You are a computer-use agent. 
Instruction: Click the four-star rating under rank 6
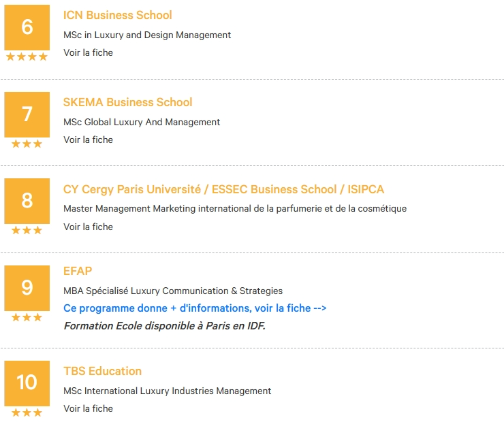[27, 57]
